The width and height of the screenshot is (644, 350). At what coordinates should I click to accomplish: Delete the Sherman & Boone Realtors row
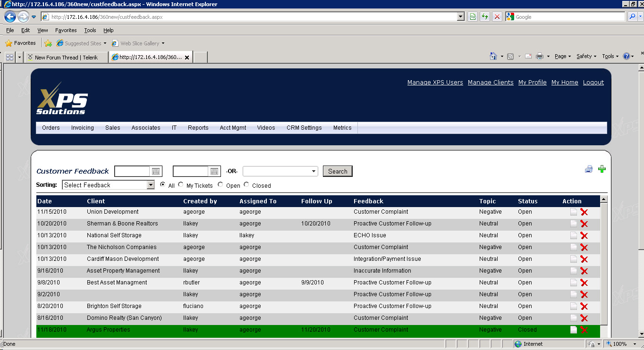[x=584, y=224]
